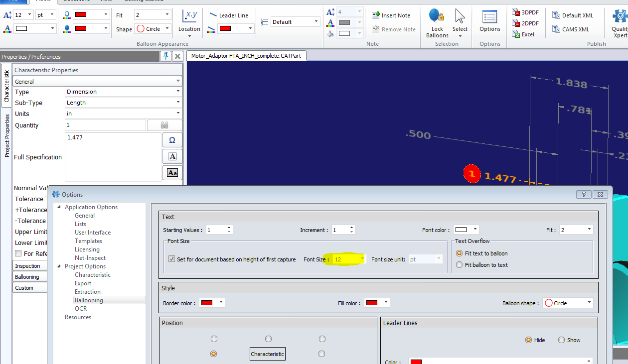Show leader lines in Options dialog
Image resolution: width=628 pixels, height=364 pixels.
click(x=561, y=340)
